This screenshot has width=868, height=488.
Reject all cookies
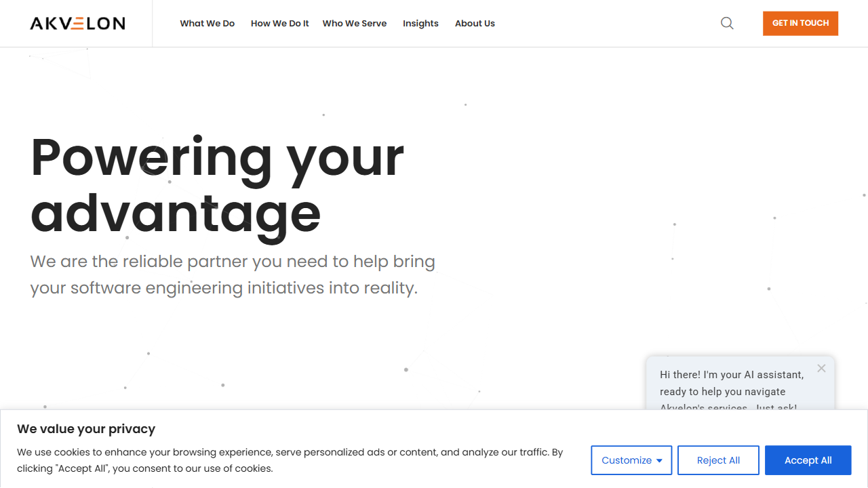pos(718,460)
